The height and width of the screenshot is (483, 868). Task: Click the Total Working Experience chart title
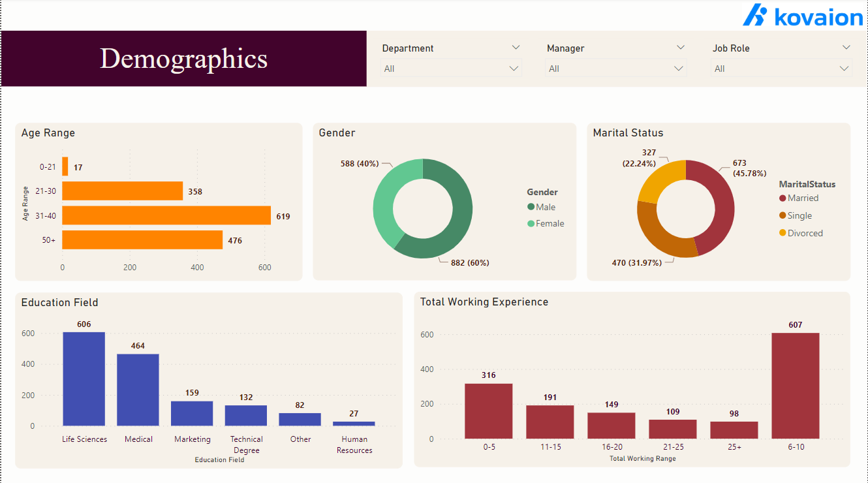tap(486, 302)
